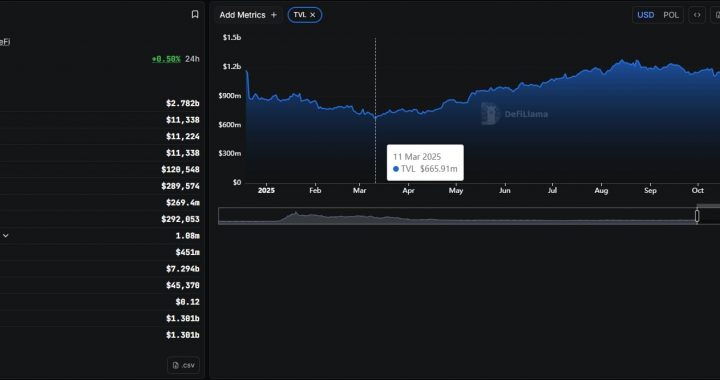Click the $2.782b value

pos(182,103)
